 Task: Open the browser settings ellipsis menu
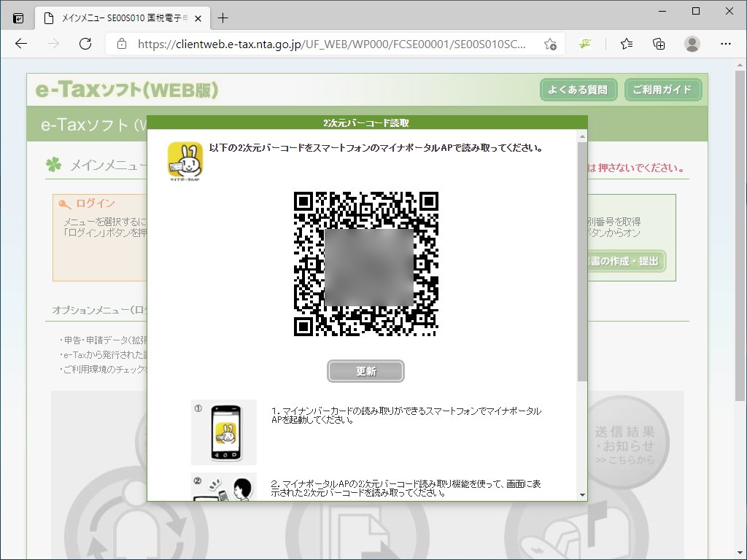click(727, 44)
